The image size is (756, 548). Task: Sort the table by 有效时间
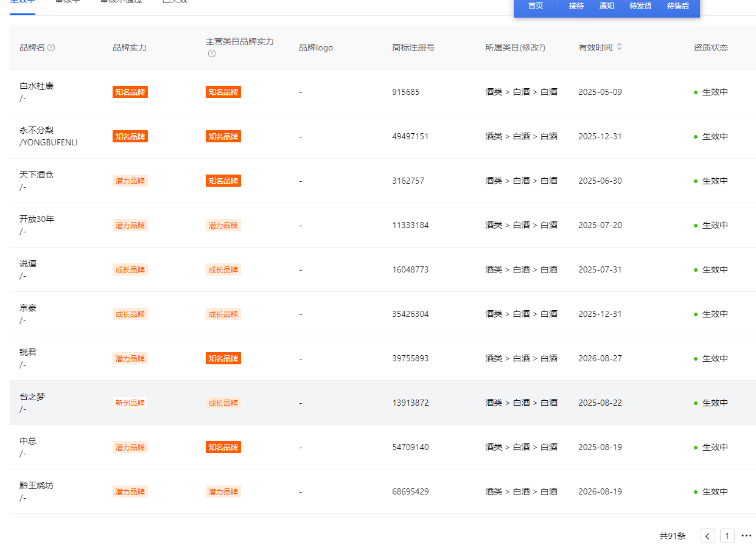click(x=619, y=47)
